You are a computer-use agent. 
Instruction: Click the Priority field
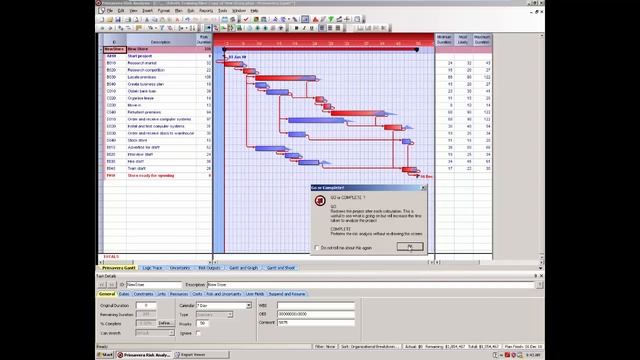202,324
